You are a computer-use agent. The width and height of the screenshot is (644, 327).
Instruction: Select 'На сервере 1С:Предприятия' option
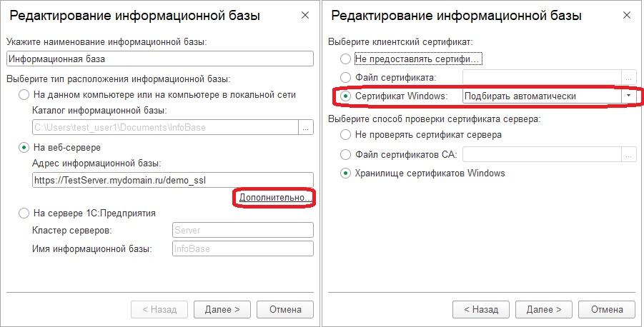(x=25, y=213)
